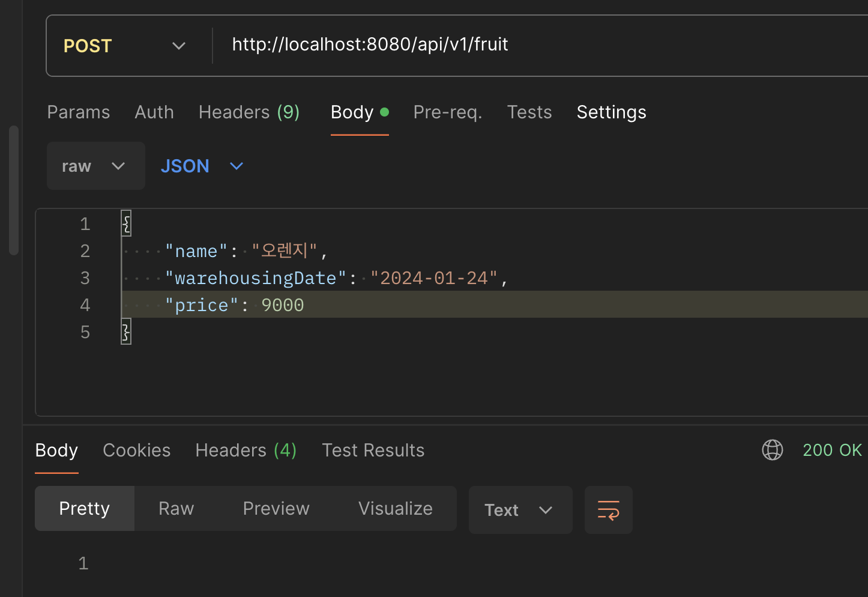This screenshot has width=868, height=597.
Task: Click the JSON language label
Action: coord(185,166)
